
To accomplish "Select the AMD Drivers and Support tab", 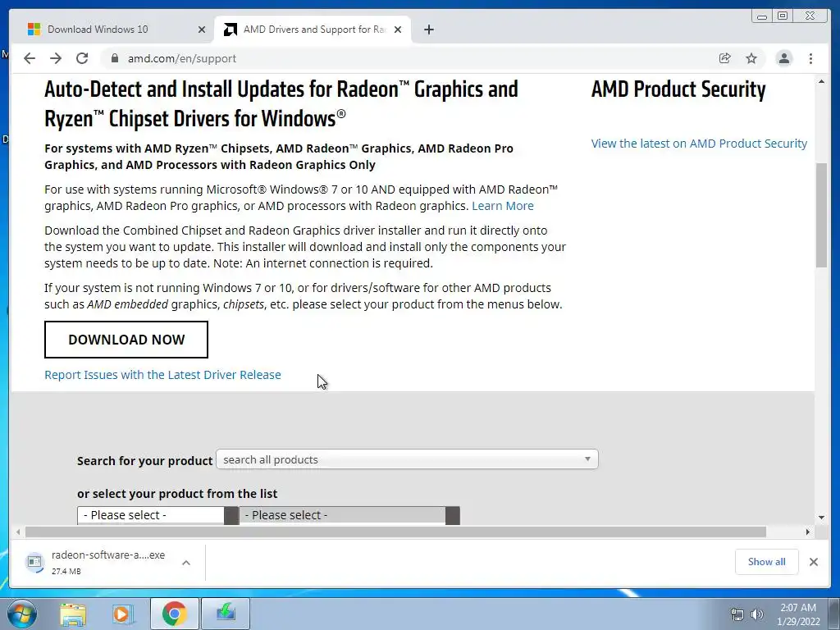I will click(x=313, y=30).
